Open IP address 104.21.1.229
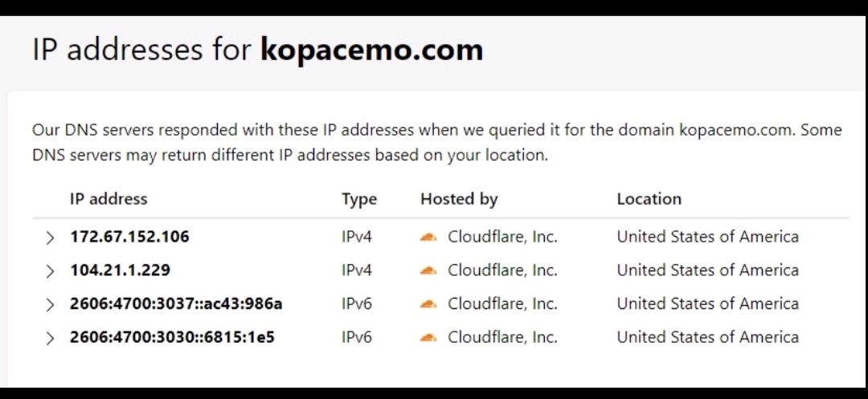Image resolution: width=868 pixels, height=399 pixels. click(120, 271)
